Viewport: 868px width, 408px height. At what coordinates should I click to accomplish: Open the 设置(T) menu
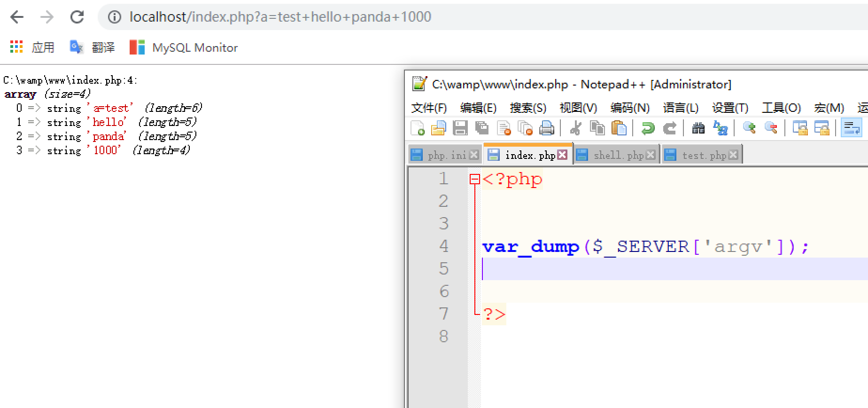pyautogui.click(x=729, y=108)
